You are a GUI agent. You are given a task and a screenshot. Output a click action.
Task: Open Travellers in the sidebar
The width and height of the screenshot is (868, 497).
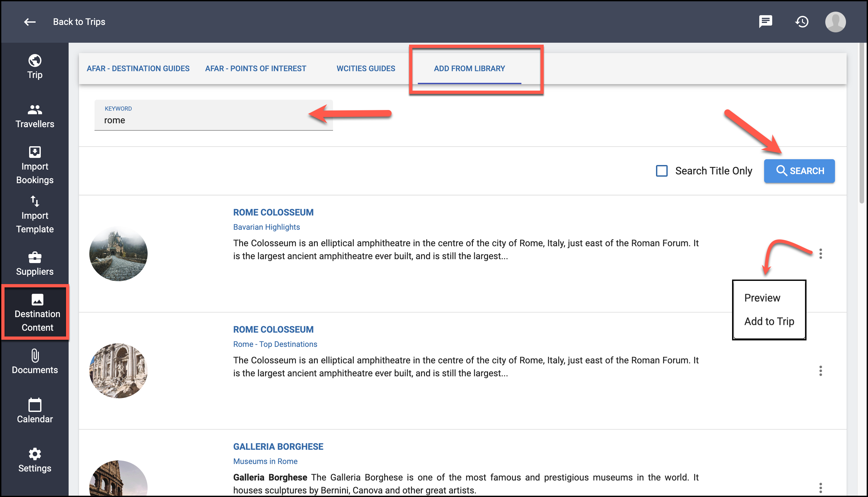pyautogui.click(x=35, y=116)
